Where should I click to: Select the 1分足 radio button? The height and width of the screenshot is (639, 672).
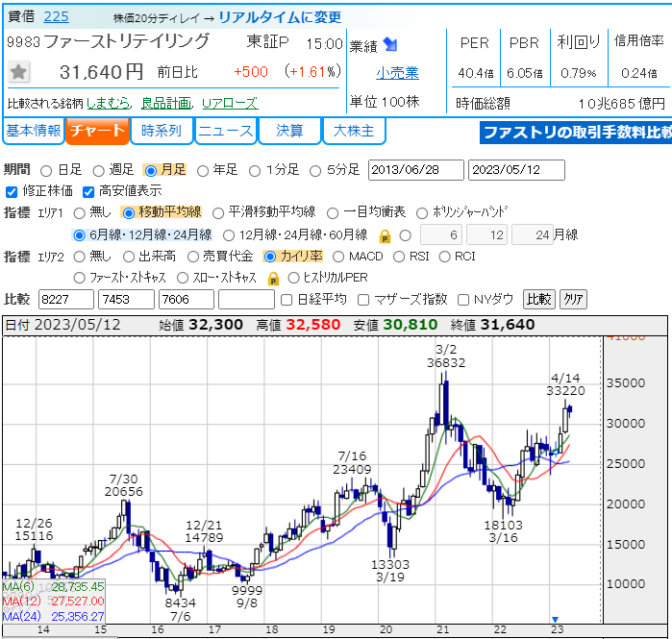click(x=255, y=171)
